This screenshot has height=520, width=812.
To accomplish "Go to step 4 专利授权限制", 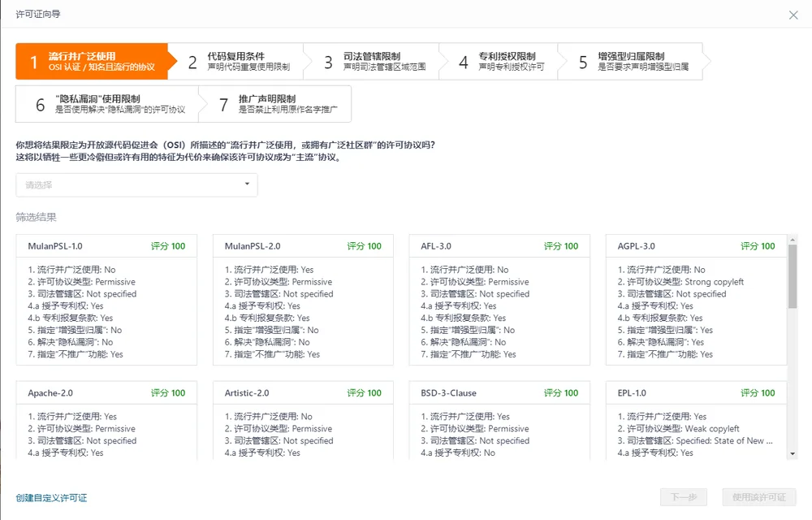I will coord(503,61).
